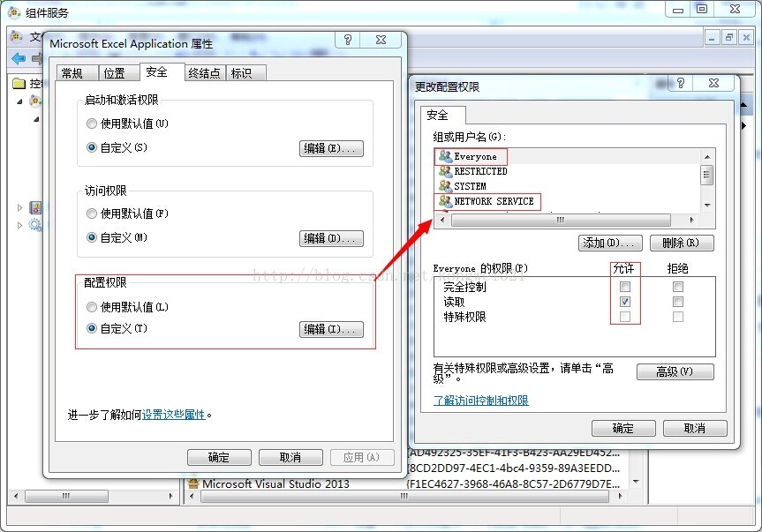The width and height of the screenshot is (762, 532).
Task: Click 确定 OK in Excel properties dialog
Action: coord(219,457)
